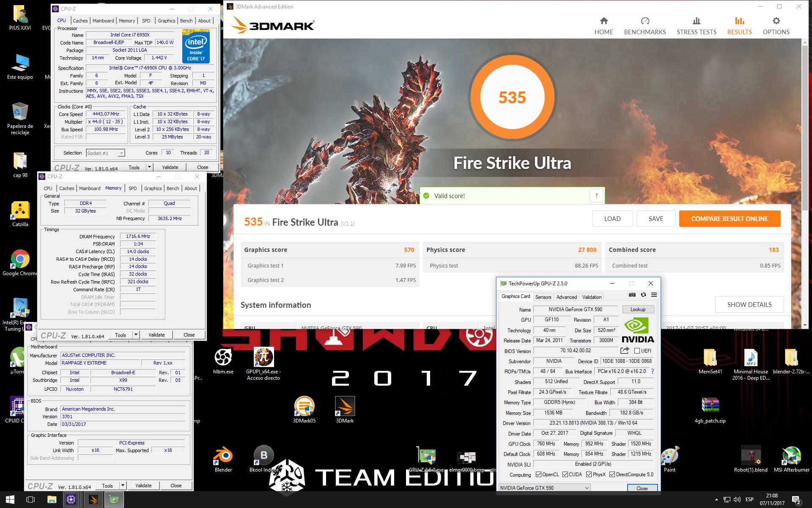The width and height of the screenshot is (812, 508).
Task: Click SHOW DETAILS in System information
Action: coord(749,305)
